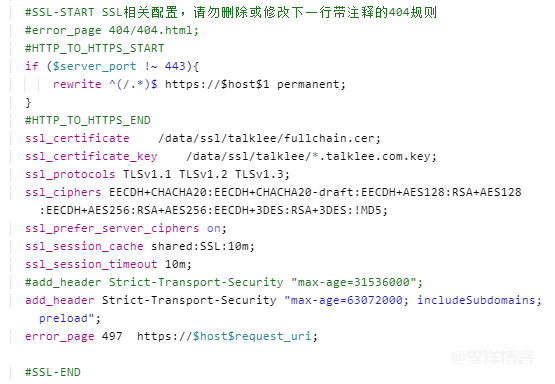Image resolution: width=555 pixels, height=384 pixels.
Task: Click the ssl_certificate_key directive
Action: tap(91, 156)
